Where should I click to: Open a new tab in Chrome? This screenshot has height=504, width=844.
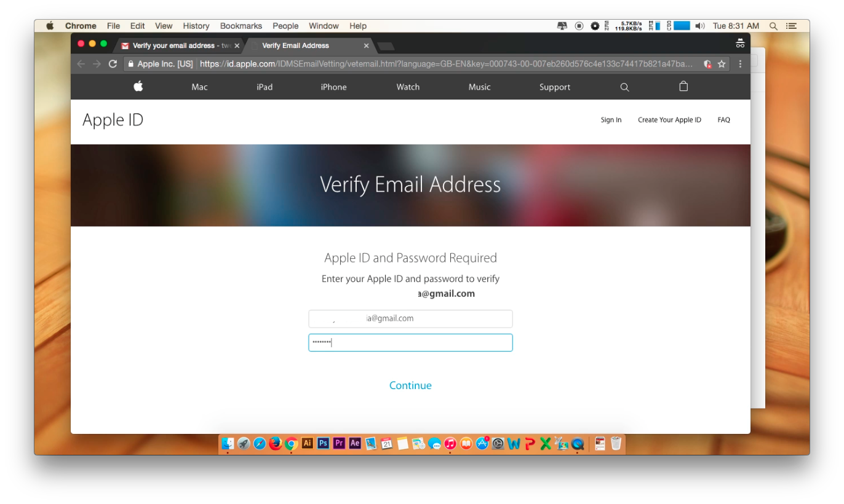coord(386,46)
